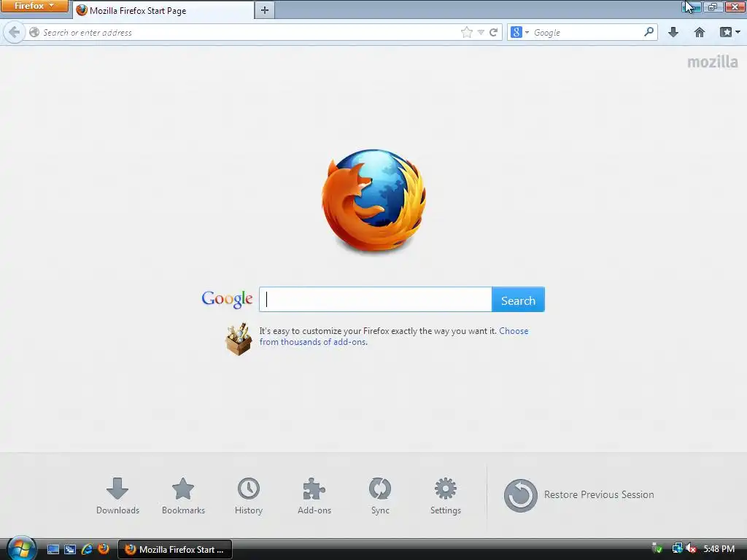Open Bookmarks from the bottom launcher
747x560 pixels.
[x=183, y=496]
